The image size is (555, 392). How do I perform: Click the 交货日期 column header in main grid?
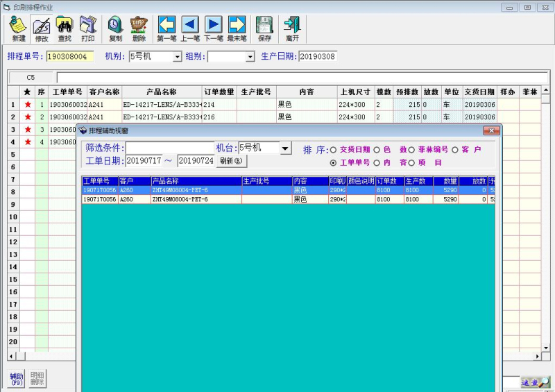(479, 92)
